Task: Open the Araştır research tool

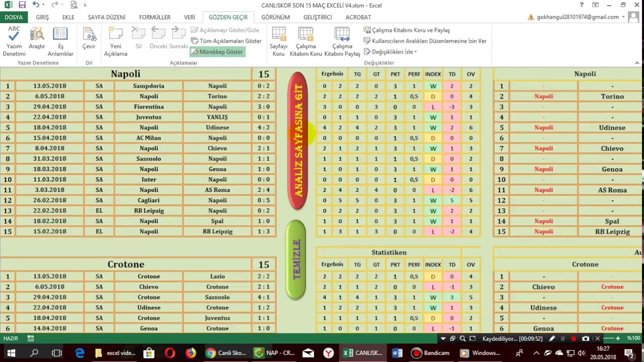Action: coord(37,39)
